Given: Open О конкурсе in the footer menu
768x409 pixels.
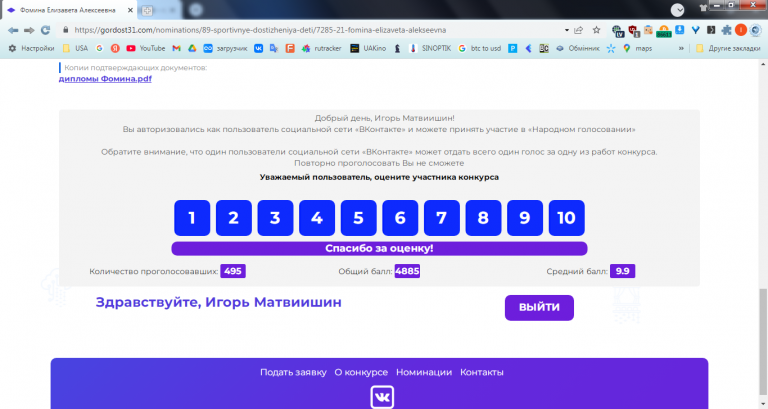Looking at the screenshot, I should [x=361, y=372].
